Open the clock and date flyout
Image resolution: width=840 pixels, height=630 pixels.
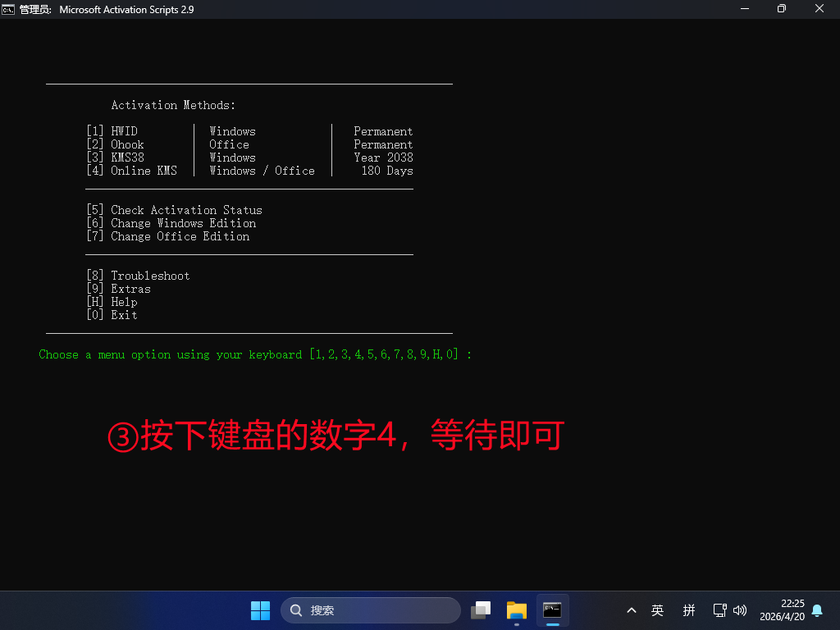(x=782, y=610)
